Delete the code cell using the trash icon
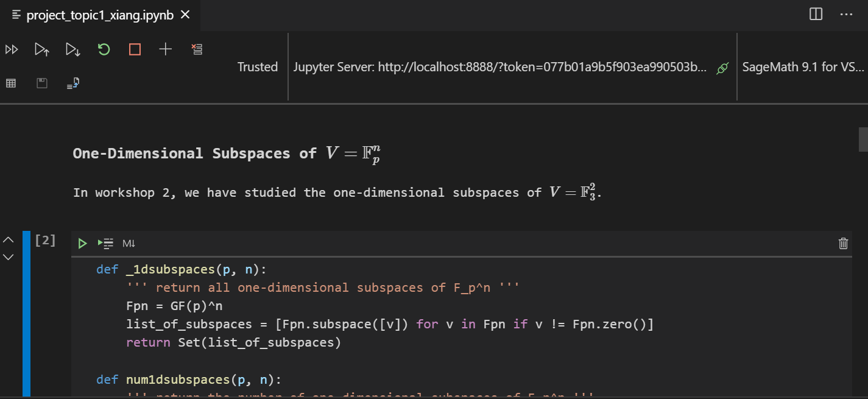 tap(843, 243)
